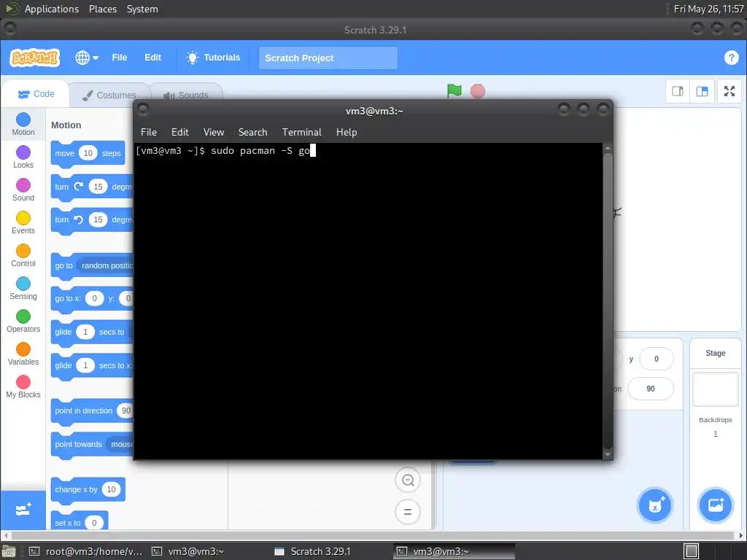Click the Add Extension button
The width and height of the screenshot is (747, 560).
tap(23, 510)
